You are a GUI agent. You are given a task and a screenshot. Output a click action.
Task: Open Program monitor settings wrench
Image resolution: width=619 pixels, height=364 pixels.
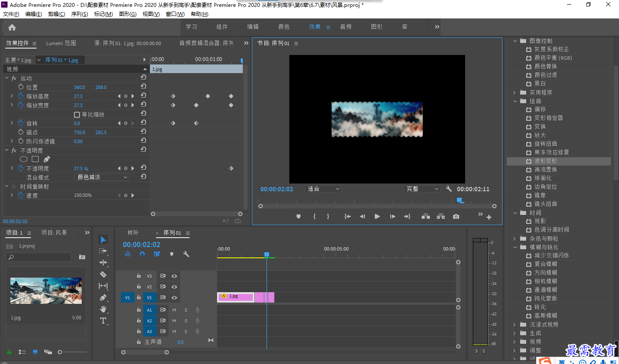[x=449, y=189]
